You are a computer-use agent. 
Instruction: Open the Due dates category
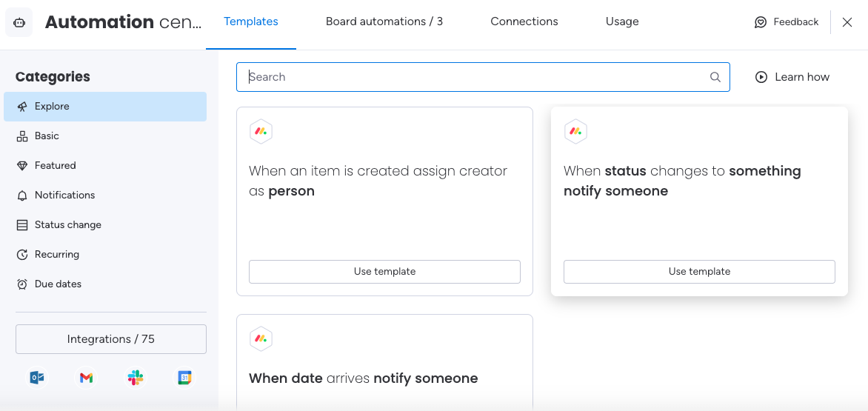click(x=105, y=284)
